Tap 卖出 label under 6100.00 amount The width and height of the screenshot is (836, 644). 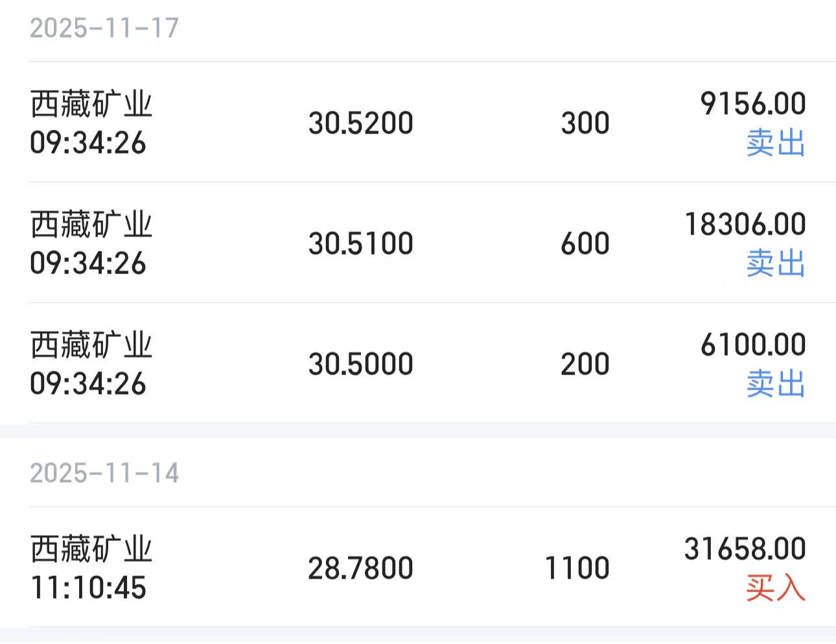775,384
